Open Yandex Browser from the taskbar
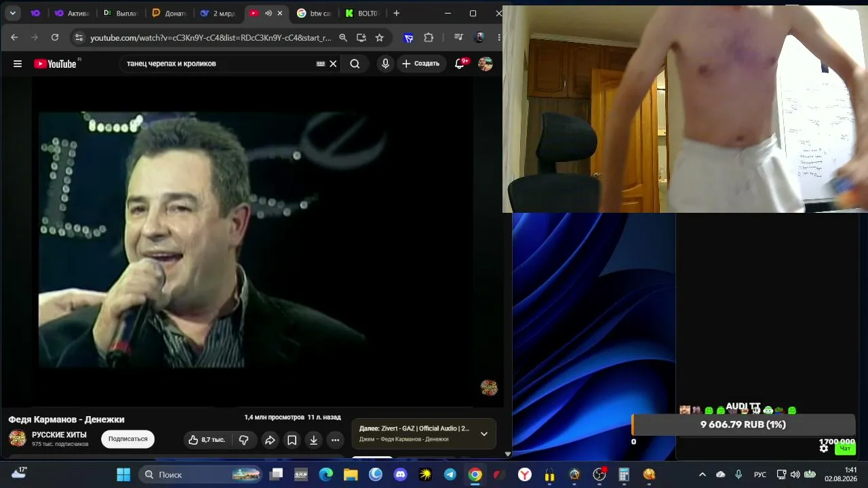 click(x=525, y=474)
